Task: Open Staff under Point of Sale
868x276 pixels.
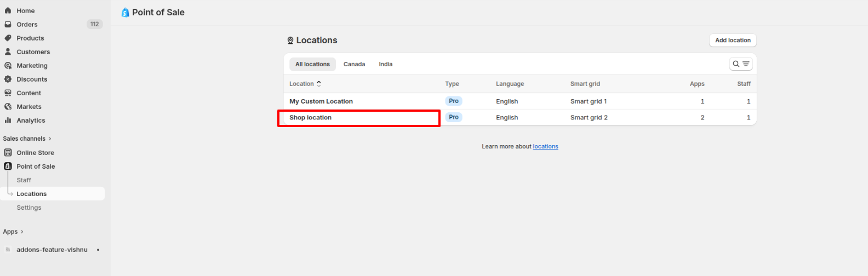Action: click(24, 180)
